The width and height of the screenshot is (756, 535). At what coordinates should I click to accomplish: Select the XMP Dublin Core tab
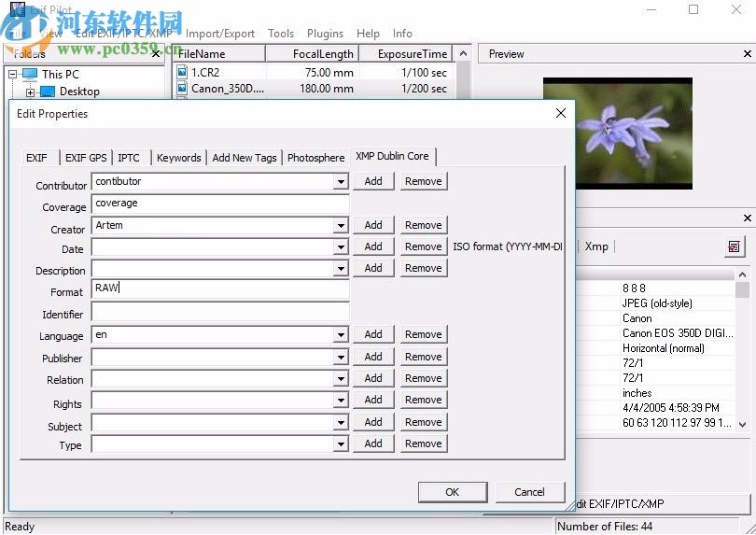[x=392, y=156]
